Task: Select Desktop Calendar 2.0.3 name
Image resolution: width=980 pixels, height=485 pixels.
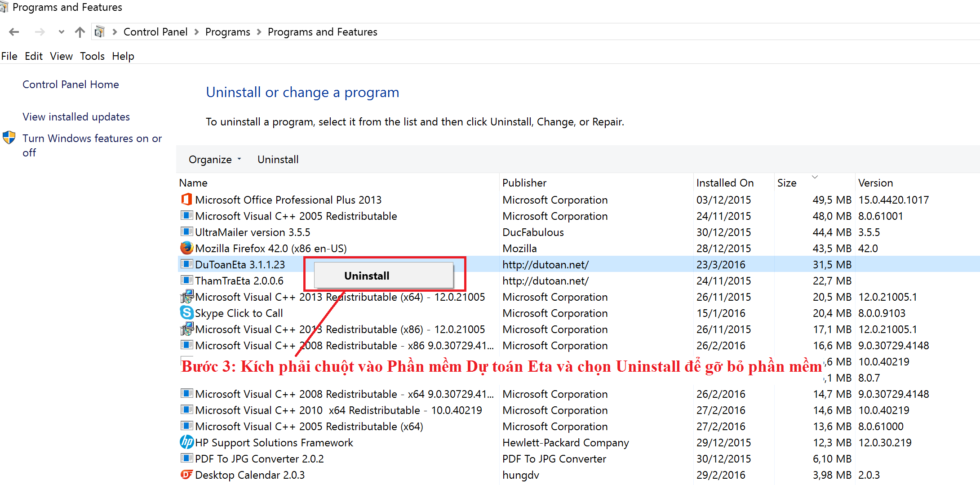Action: [x=250, y=475]
